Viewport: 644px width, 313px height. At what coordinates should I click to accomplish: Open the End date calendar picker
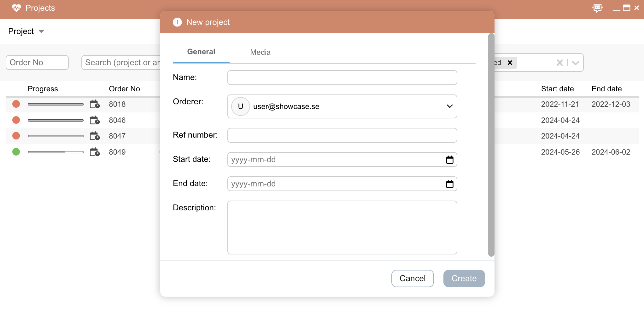[x=450, y=184]
